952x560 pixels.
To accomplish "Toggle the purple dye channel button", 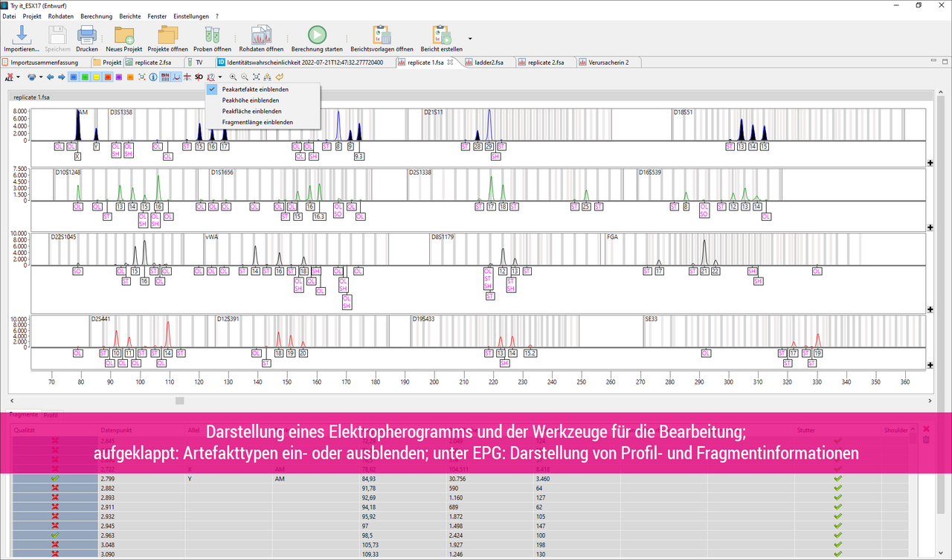I will click(118, 77).
